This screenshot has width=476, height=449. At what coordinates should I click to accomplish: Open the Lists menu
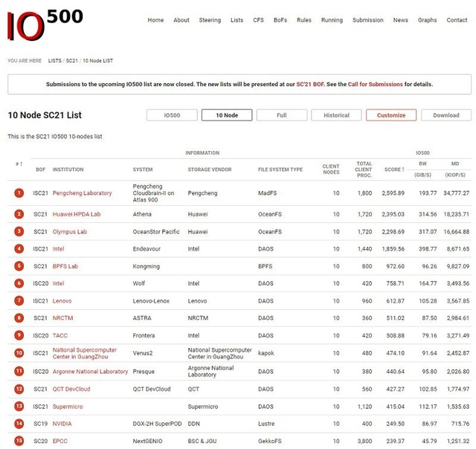tap(237, 20)
